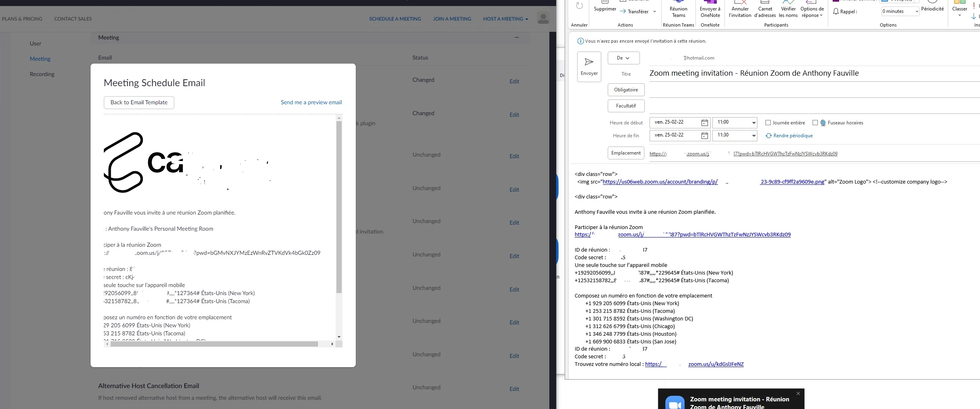
Task: Click the Transférer arrow button
Action: [x=634, y=12]
